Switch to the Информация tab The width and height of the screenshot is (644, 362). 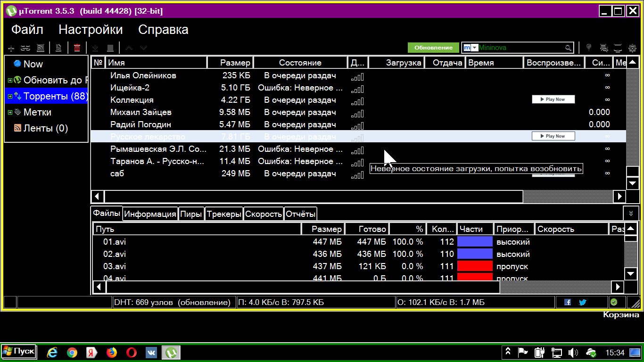tap(150, 214)
